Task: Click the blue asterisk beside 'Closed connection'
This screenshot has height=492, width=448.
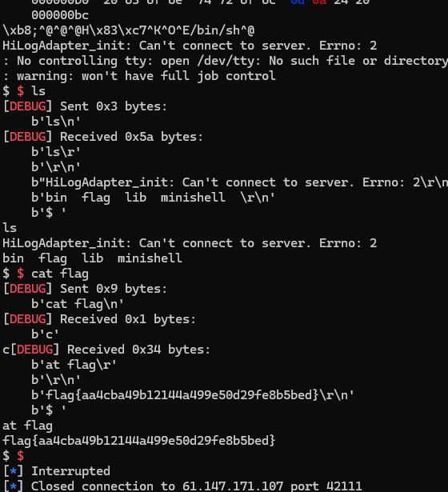Action: (x=13, y=486)
